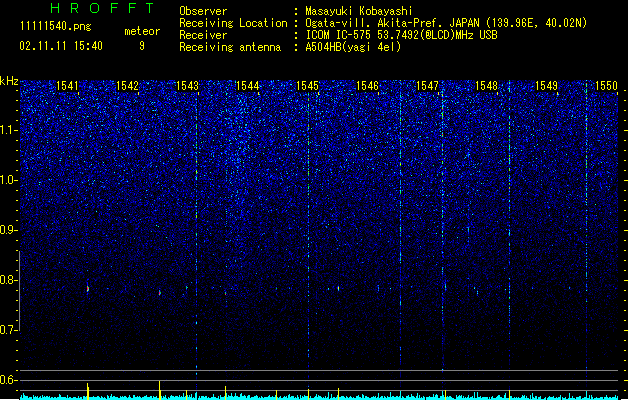Click the 0.6 kHz axis label
Screen dimensions: 629x400
tap(8, 380)
